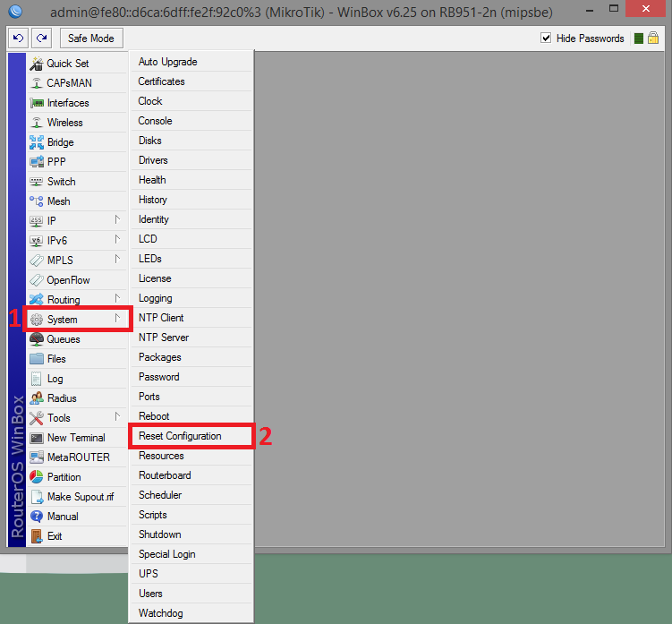Click the IP 255 icon
Image resolution: width=672 pixels, height=624 pixels.
pyautogui.click(x=37, y=221)
